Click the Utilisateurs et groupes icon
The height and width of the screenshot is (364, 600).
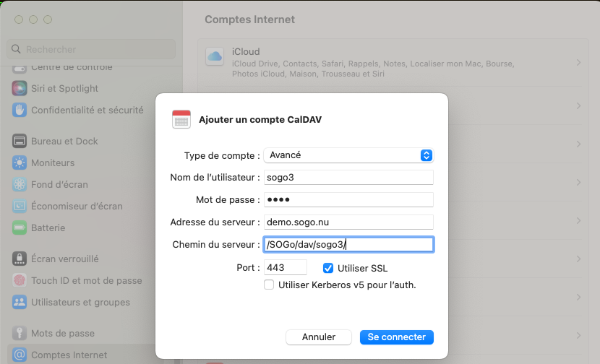(20, 302)
